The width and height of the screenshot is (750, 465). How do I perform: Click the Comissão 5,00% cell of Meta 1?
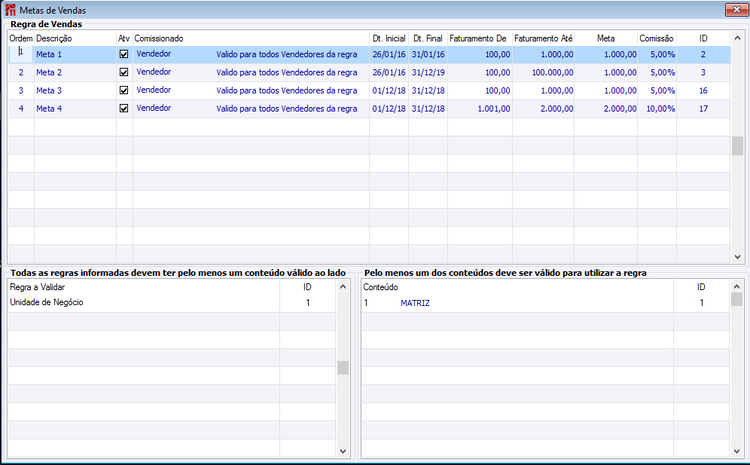[657, 54]
